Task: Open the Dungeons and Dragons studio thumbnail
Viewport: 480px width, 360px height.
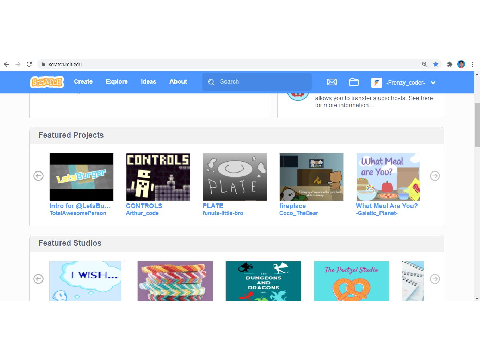Action: 263,281
